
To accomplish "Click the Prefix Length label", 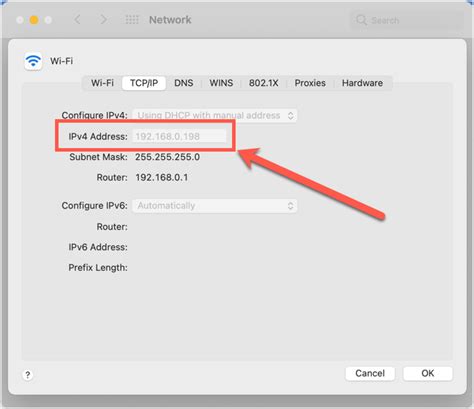I will 98,268.
